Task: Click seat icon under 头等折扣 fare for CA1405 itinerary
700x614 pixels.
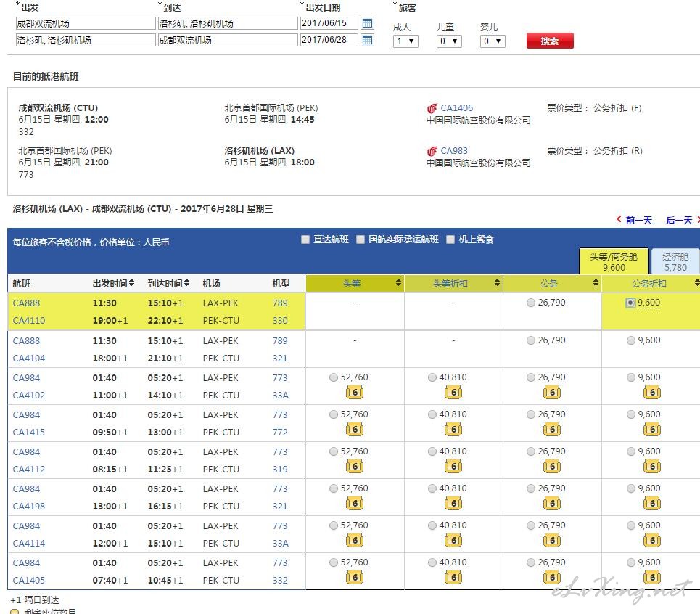Action: tap(453, 578)
